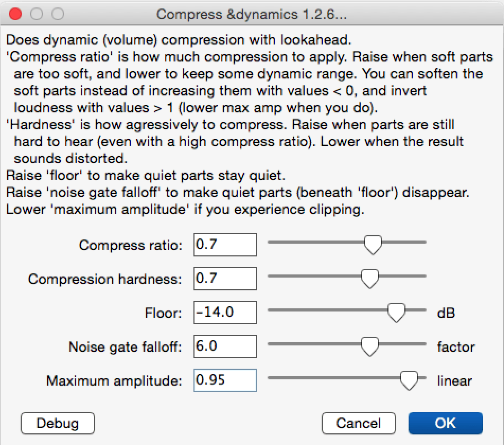
Task: Click the Compress ratio text field
Action: click(x=225, y=245)
